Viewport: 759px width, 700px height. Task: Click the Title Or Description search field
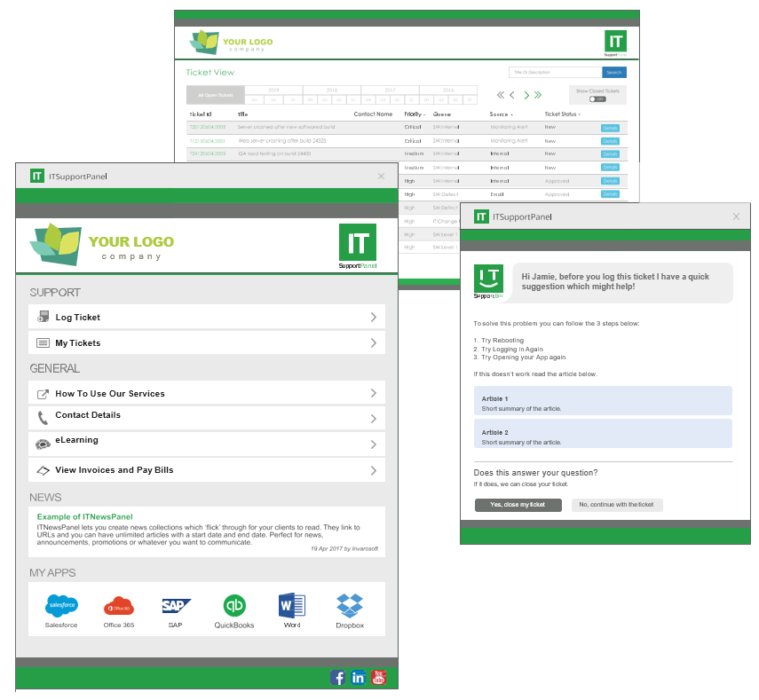556,72
